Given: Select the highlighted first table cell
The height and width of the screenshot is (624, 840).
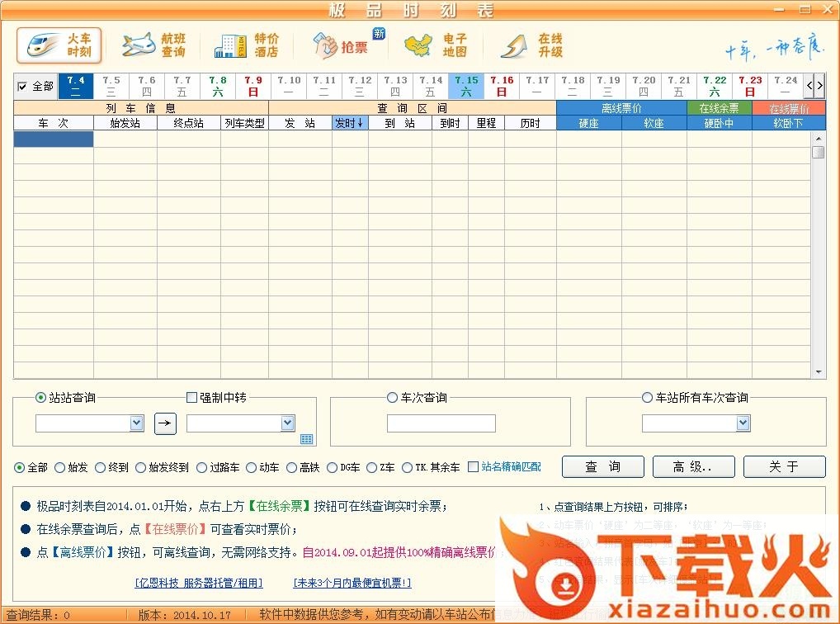Looking at the screenshot, I should [x=54, y=139].
